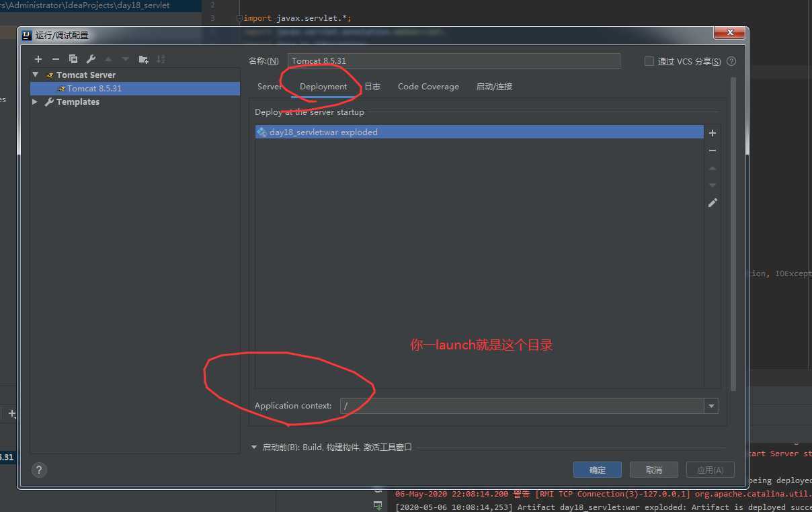Move configuration down arrow in toolbar
812x512 pixels.
[x=125, y=59]
